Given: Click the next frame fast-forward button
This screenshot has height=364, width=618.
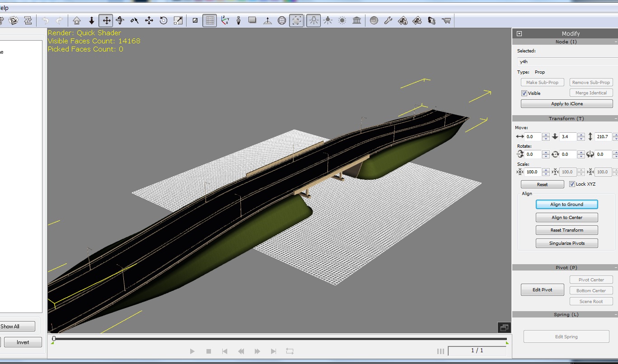Looking at the screenshot, I should (257, 351).
